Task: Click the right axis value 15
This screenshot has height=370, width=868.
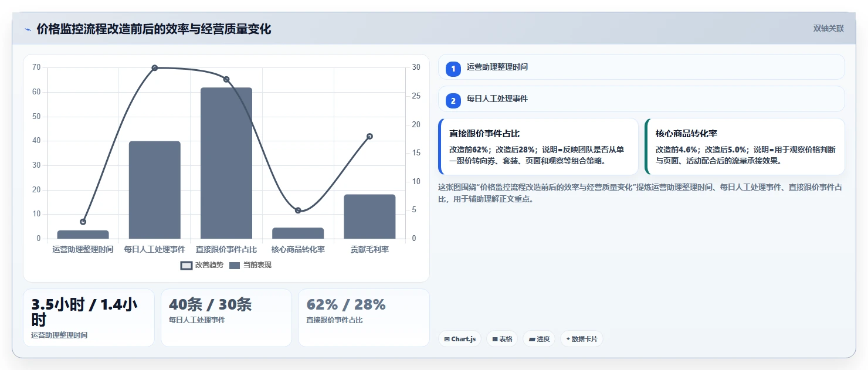Action: pyautogui.click(x=416, y=153)
